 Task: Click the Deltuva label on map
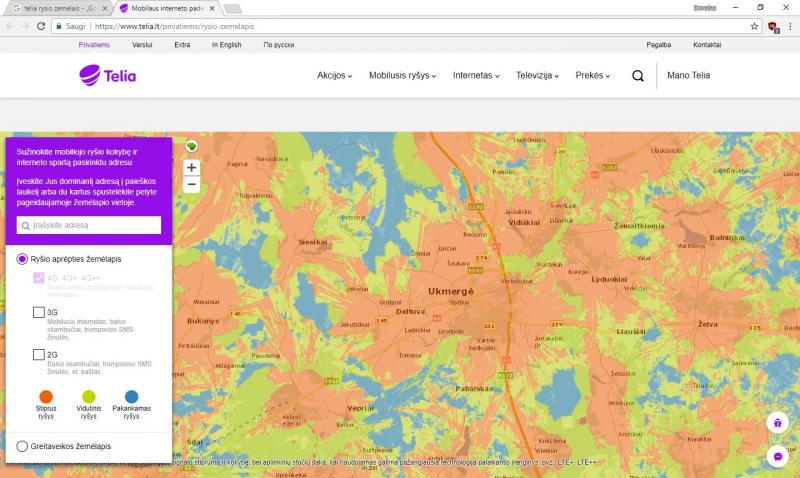click(x=410, y=311)
